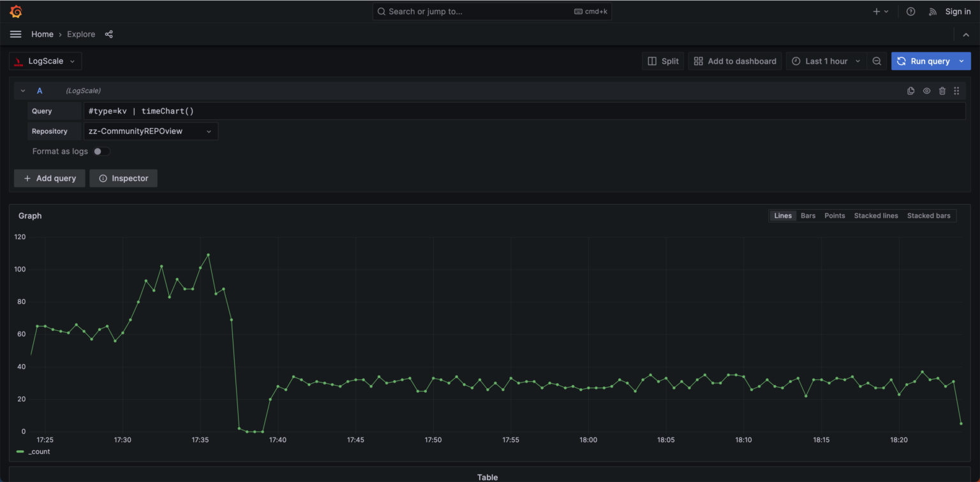Open the LogScale data source picker
This screenshot has height=482, width=980.
click(x=45, y=61)
